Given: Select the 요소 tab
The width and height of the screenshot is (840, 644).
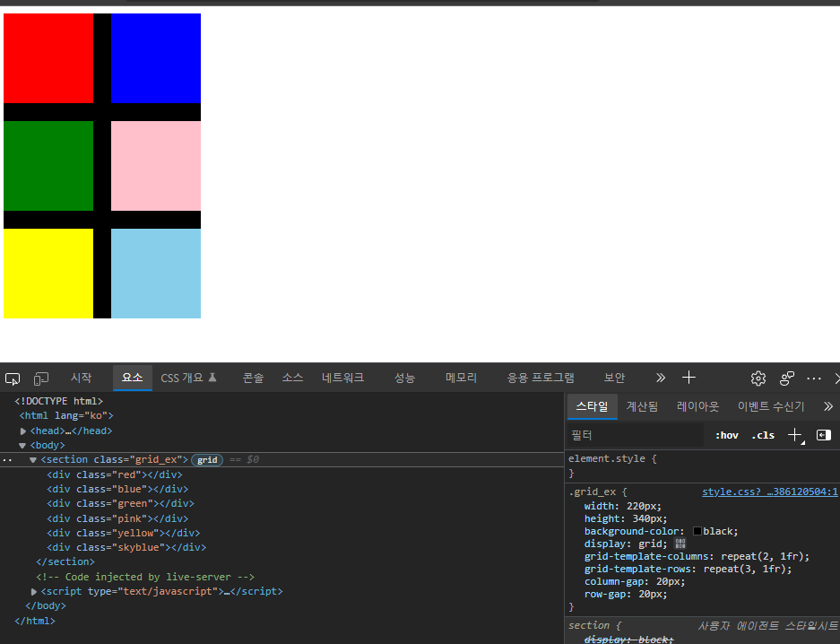Looking at the screenshot, I should 133,378.
